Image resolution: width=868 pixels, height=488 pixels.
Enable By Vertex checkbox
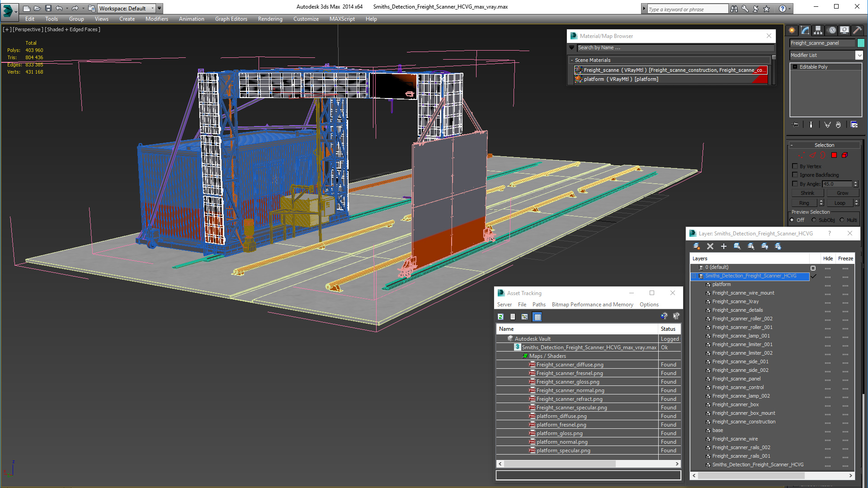point(795,166)
